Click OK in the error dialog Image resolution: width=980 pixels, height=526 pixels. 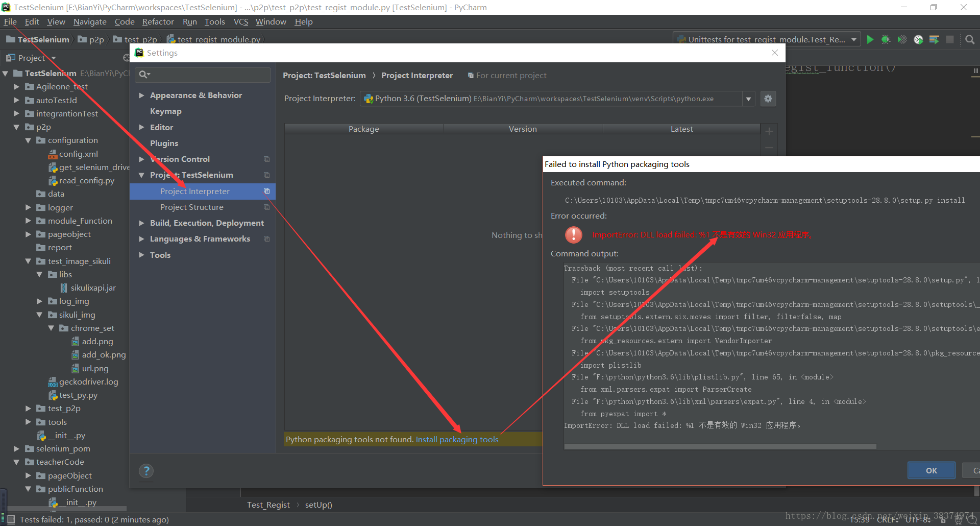[932, 470]
